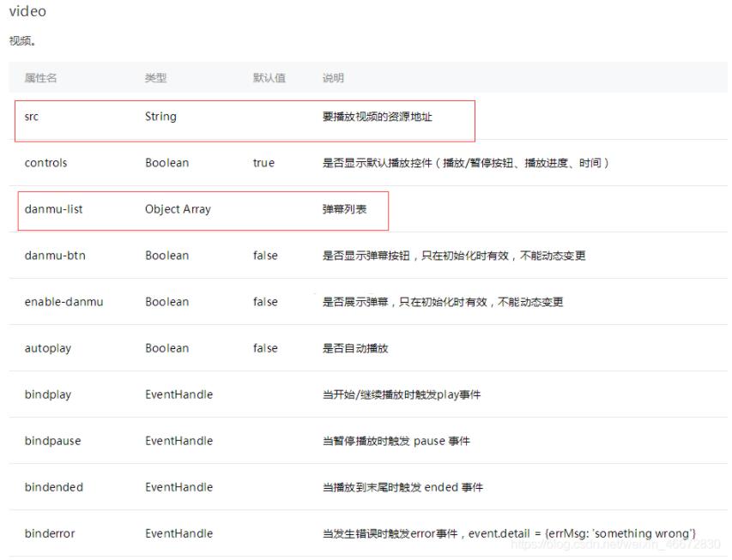The width and height of the screenshot is (732, 560).
Task: Click the bindplay property name
Action: click(x=48, y=394)
